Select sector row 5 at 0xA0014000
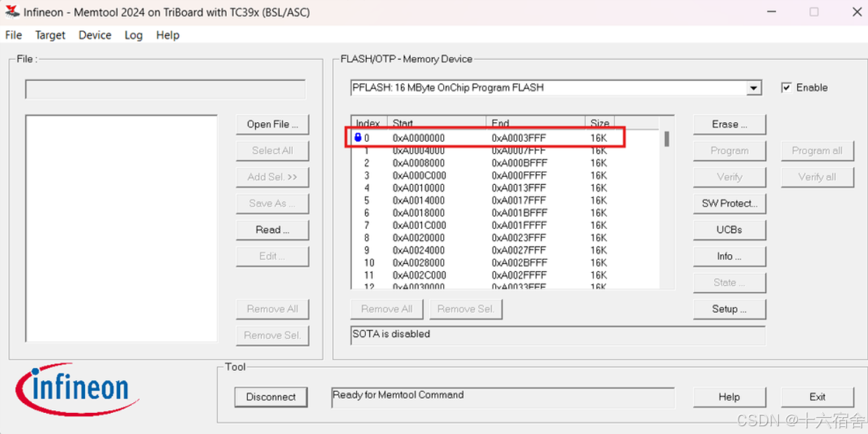868x434 pixels. point(506,200)
